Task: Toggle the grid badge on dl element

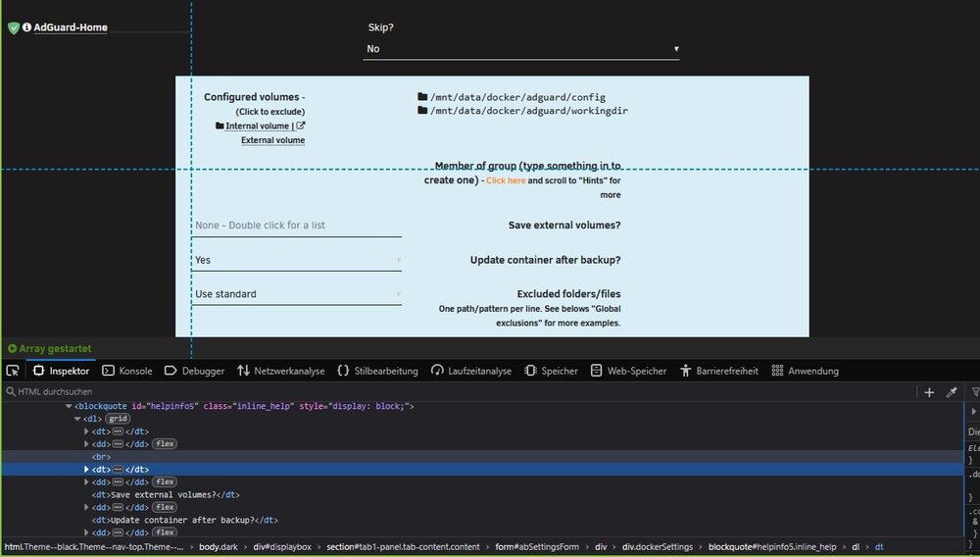Action: (118, 418)
